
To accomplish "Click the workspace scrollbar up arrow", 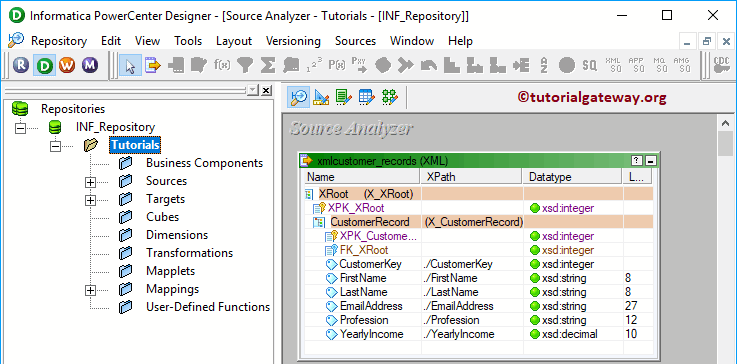I will (725, 123).
